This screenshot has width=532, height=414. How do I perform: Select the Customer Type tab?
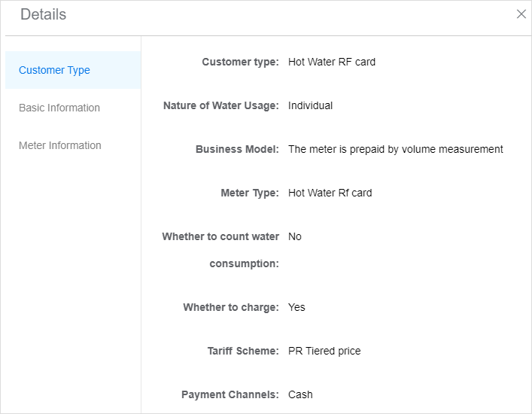(73, 70)
